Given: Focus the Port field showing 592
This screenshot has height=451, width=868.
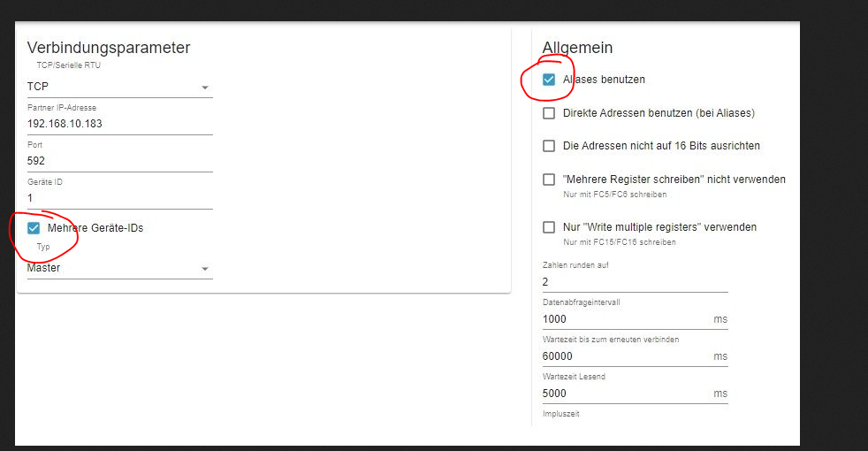Looking at the screenshot, I should 120,161.
